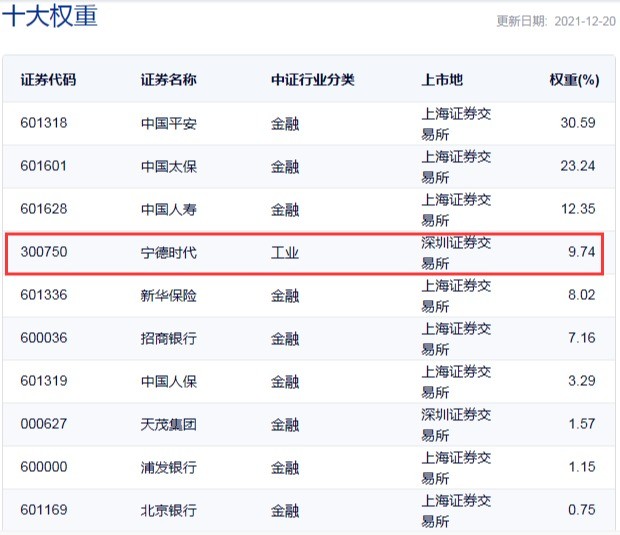The image size is (620, 535).
Task: Click weight value 1.15
Action: tap(582, 468)
